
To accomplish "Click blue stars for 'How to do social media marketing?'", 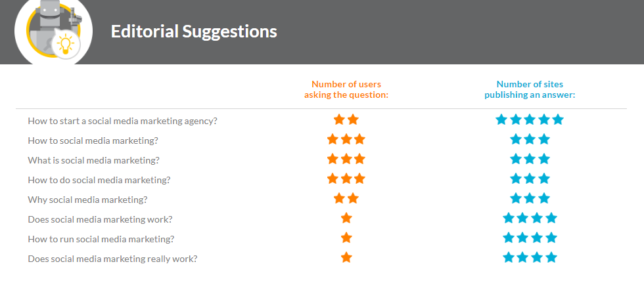I will coord(530,179).
